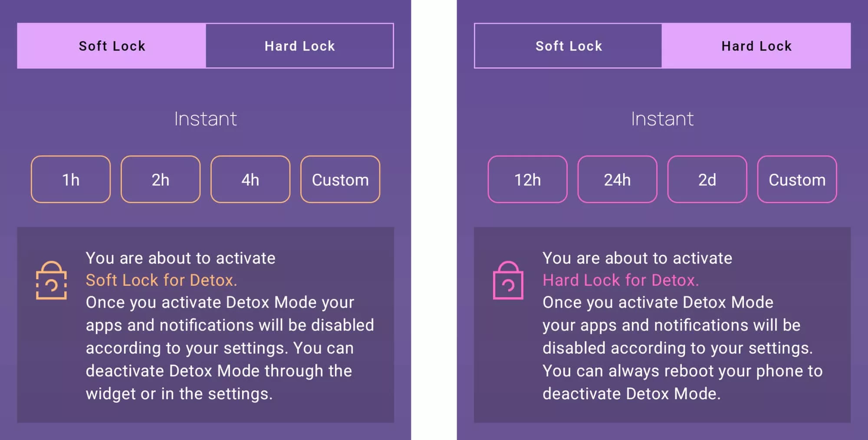Switch to the unselected Hard Lock tab
Screen dimensions: 868x440
point(299,46)
